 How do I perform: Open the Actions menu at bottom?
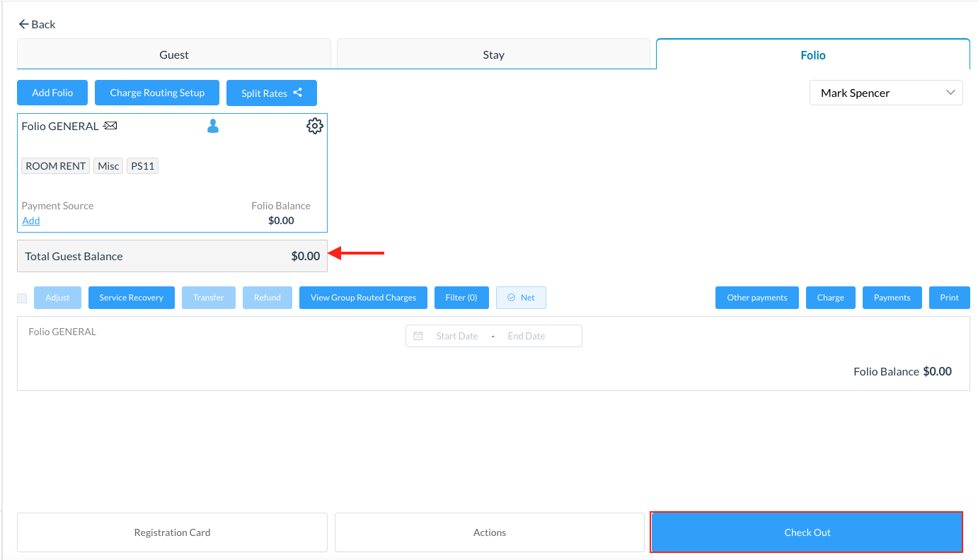pyautogui.click(x=490, y=532)
